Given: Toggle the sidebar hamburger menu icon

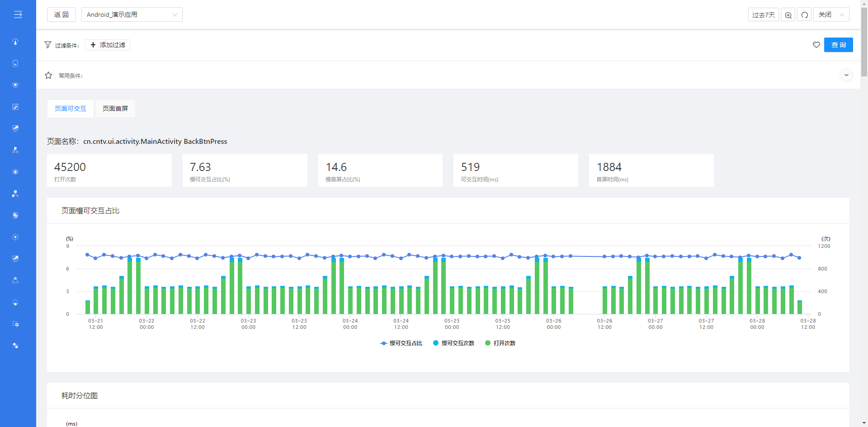Looking at the screenshot, I should pyautogui.click(x=18, y=14).
